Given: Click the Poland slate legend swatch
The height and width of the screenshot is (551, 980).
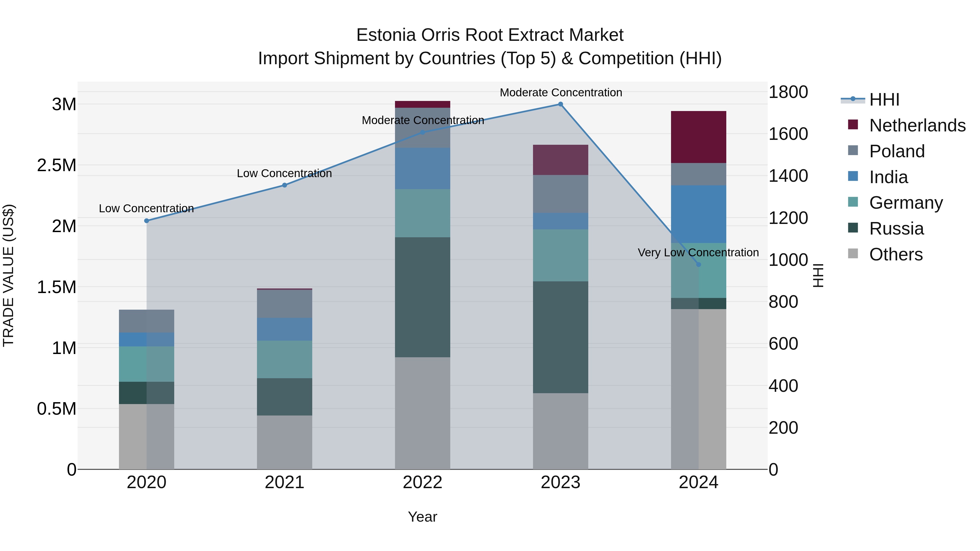Looking at the screenshot, I should [853, 150].
